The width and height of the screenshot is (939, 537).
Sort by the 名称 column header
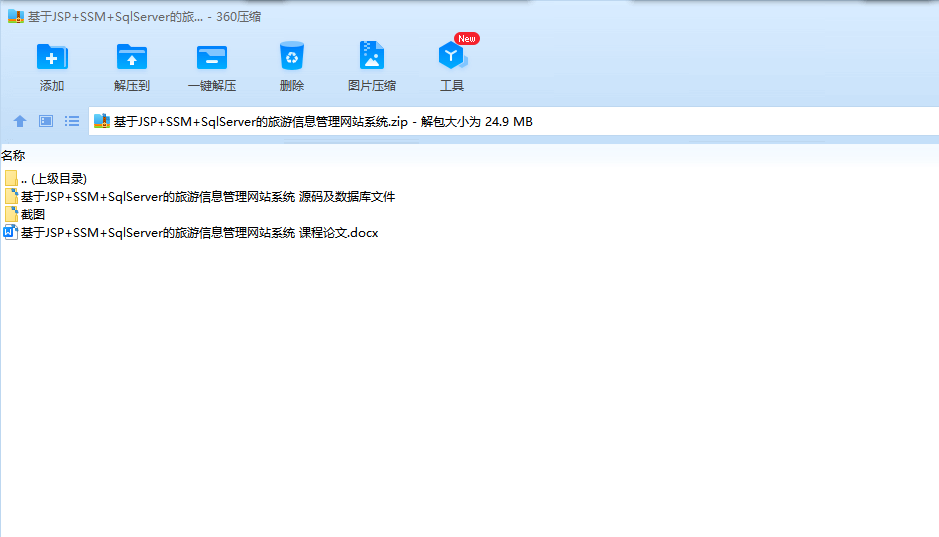pyautogui.click(x=13, y=156)
